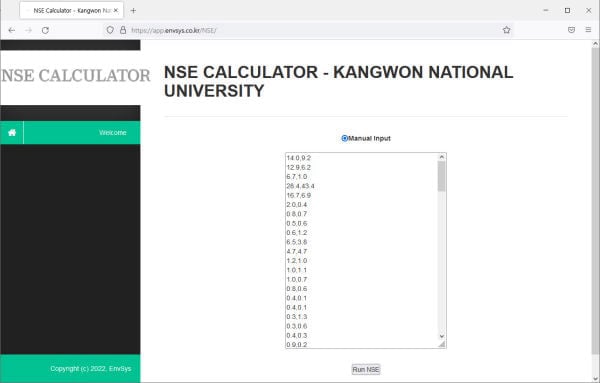Select the Manual Input radio button
Image resolution: width=600 pixels, height=383 pixels.
point(344,138)
